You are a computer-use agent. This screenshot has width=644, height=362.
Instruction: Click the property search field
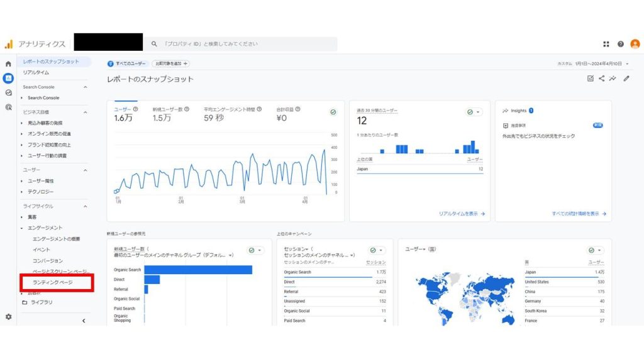(x=240, y=44)
